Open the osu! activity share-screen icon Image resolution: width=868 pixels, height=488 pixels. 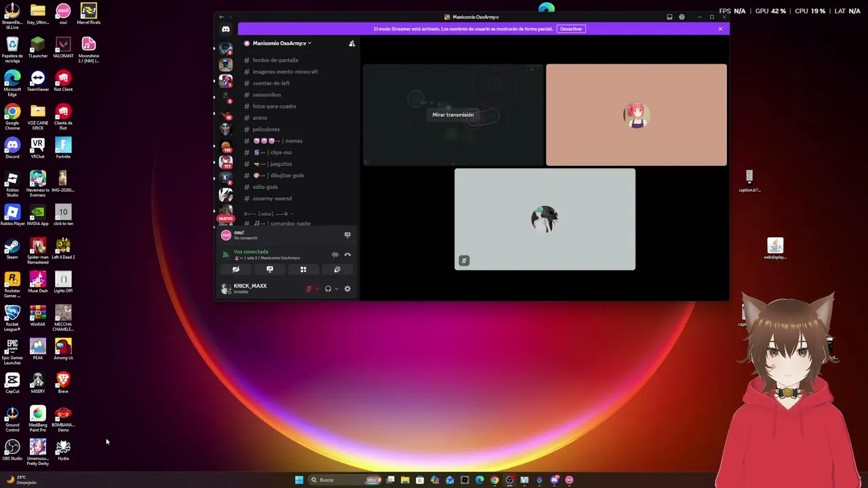347,235
